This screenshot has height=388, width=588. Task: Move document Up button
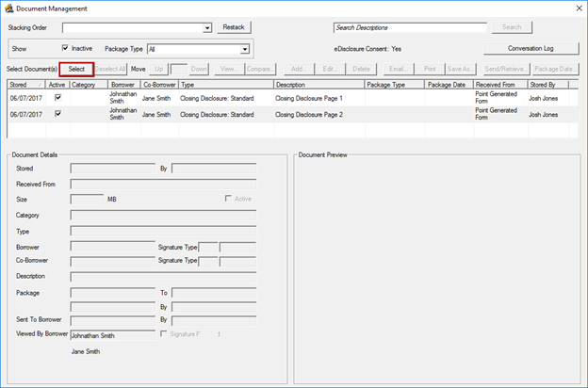click(x=159, y=69)
